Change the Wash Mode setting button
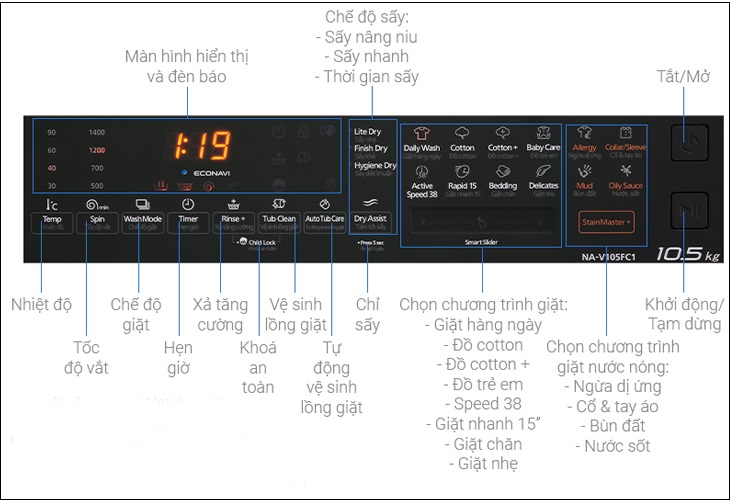730x500 pixels. (x=142, y=223)
